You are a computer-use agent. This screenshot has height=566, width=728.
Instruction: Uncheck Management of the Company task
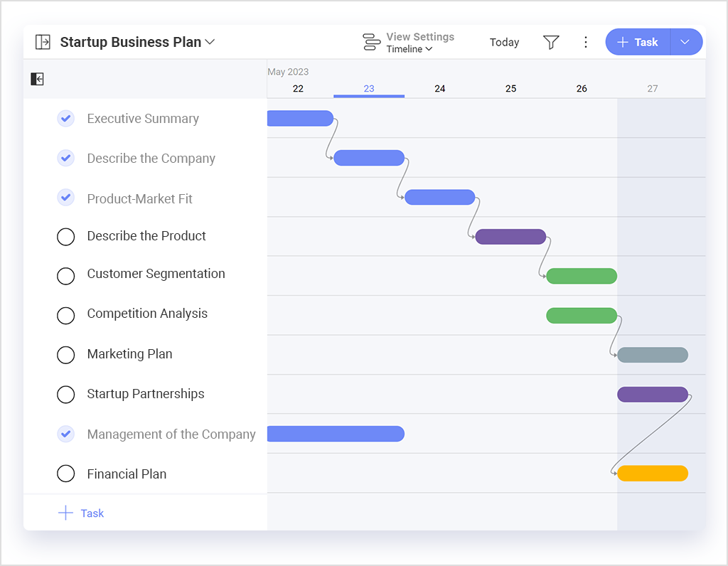[65, 434]
